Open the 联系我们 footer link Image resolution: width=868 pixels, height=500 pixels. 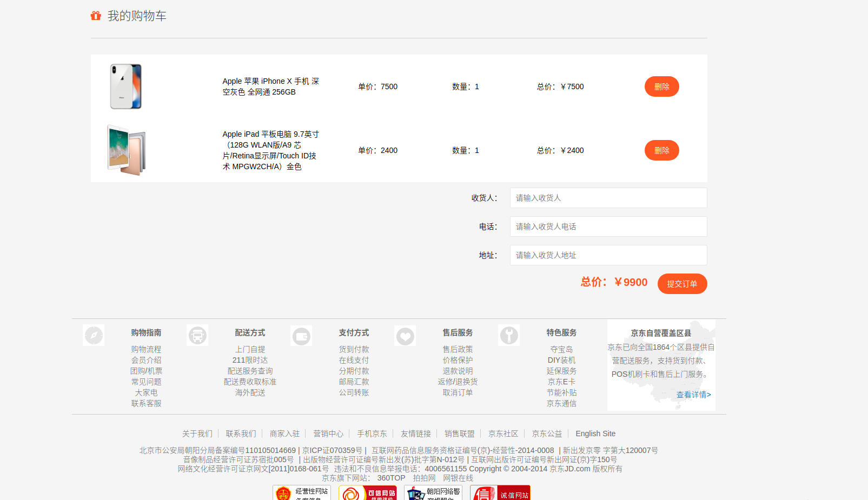pos(241,434)
